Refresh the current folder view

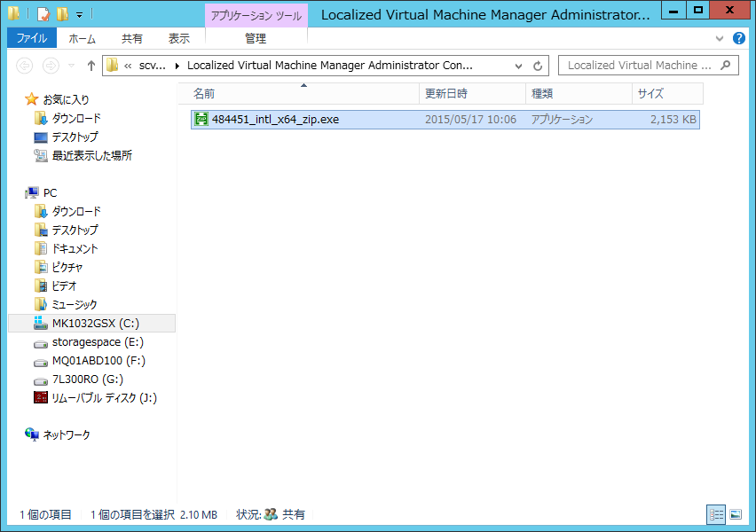coord(538,66)
